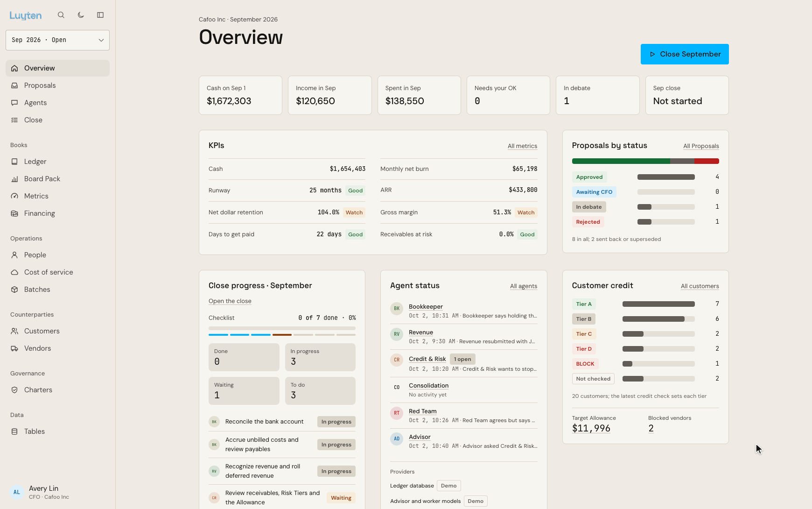Open the Credit & Risk agent link
The height and width of the screenshot is (509, 812).
[x=427, y=359]
